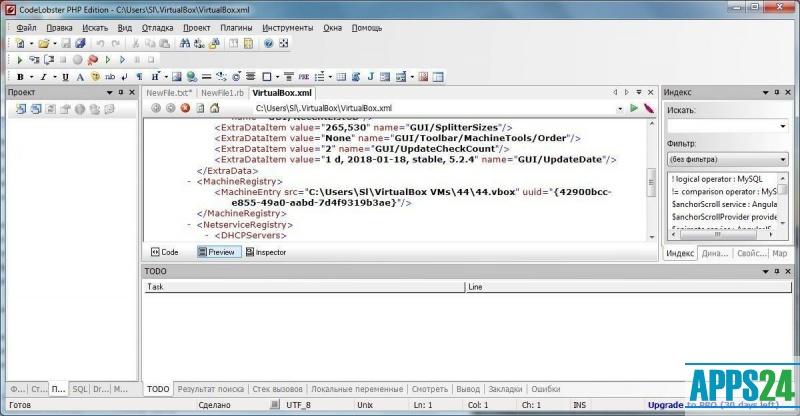Go to preview home page icon

point(215,108)
